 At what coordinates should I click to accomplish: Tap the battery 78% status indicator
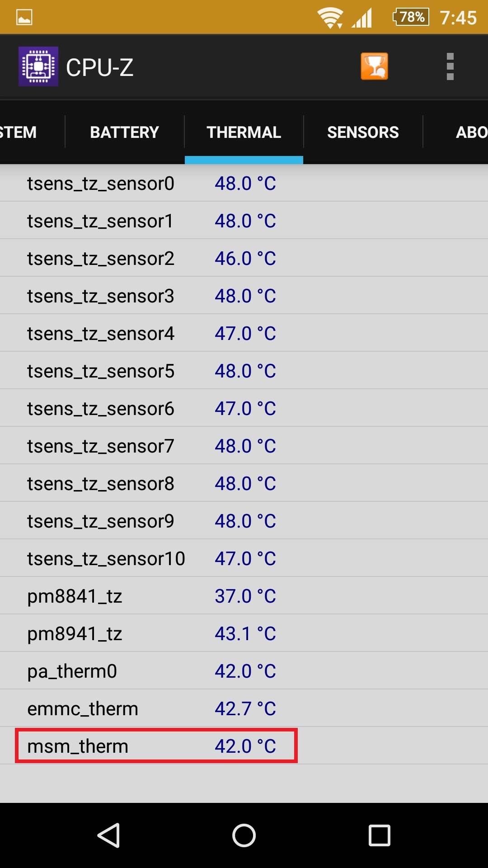411,17
